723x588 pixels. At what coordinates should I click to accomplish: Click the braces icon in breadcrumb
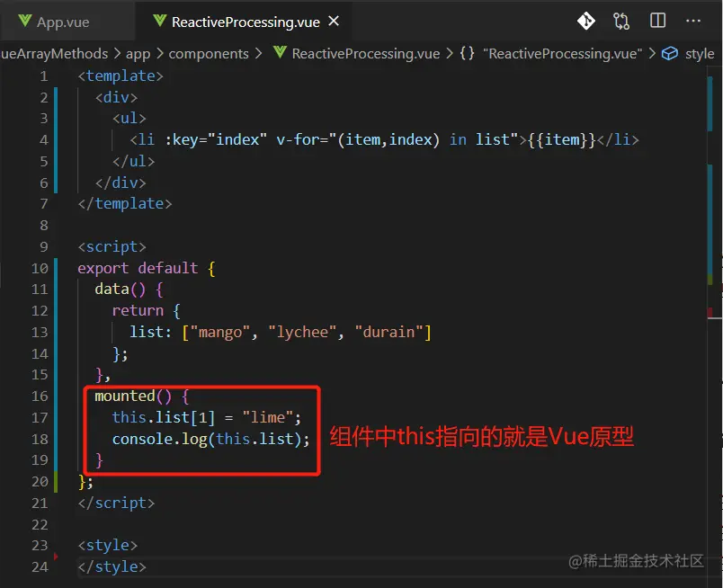[x=467, y=54]
